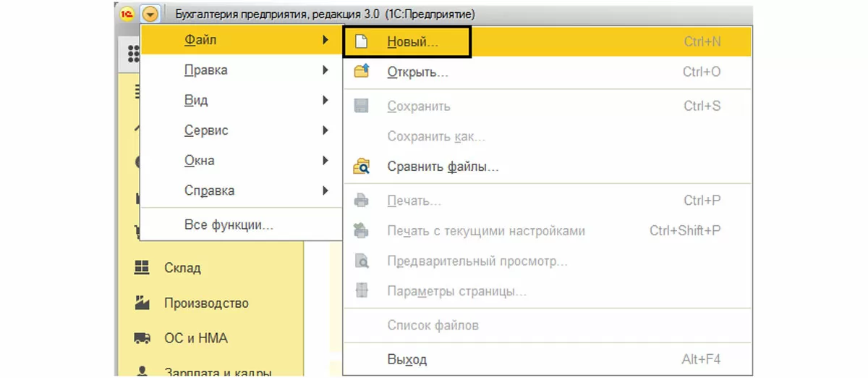Select Список файлов entry
The width and height of the screenshot is (868, 378).
click(x=548, y=326)
